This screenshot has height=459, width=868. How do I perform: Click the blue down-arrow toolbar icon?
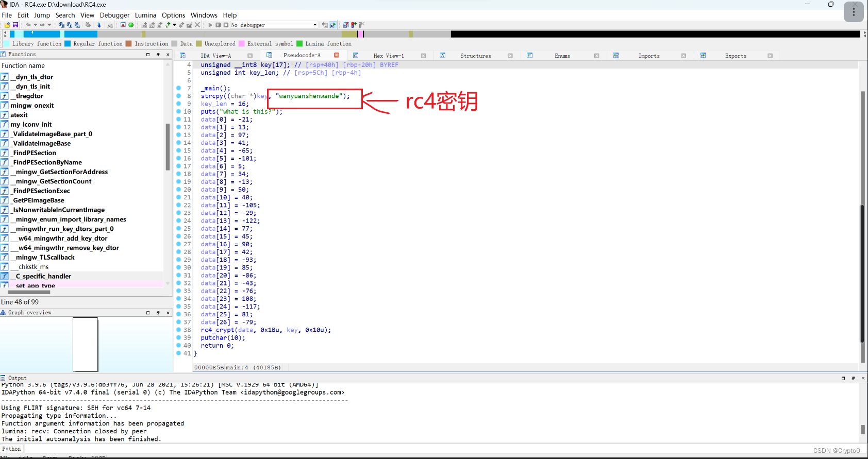click(x=99, y=25)
